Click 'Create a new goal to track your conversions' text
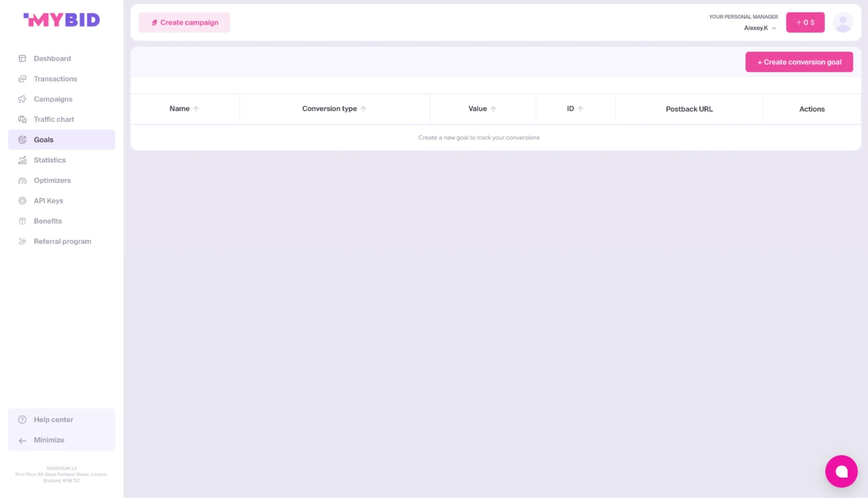 pyautogui.click(x=479, y=138)
